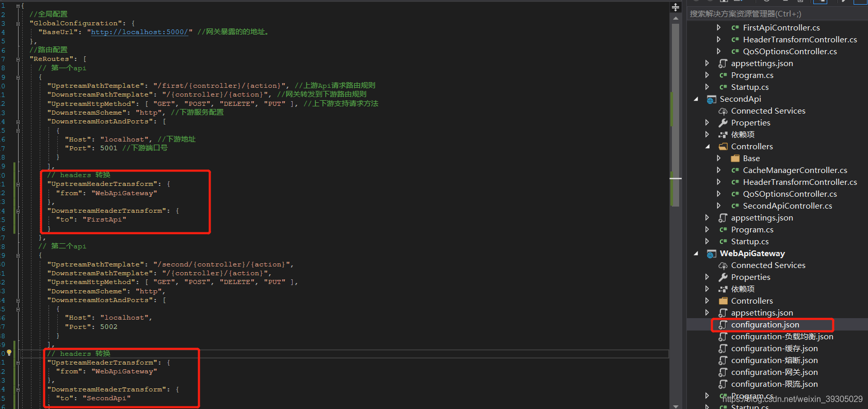The width and height of the screenshot is (868, 409).
Task: Click the 依赖项 icon under WebApiGateway
Action: click(723, 289)
